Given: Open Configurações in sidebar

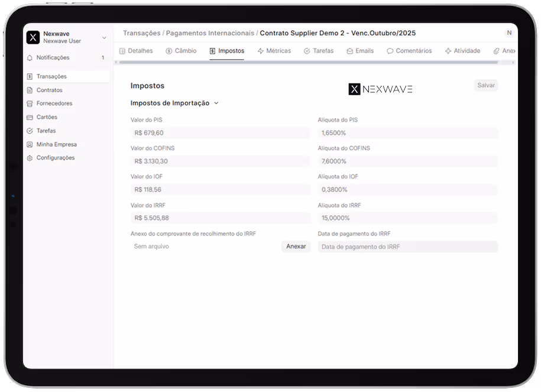Looking at the screenshot, I should [x=67, y=158].
